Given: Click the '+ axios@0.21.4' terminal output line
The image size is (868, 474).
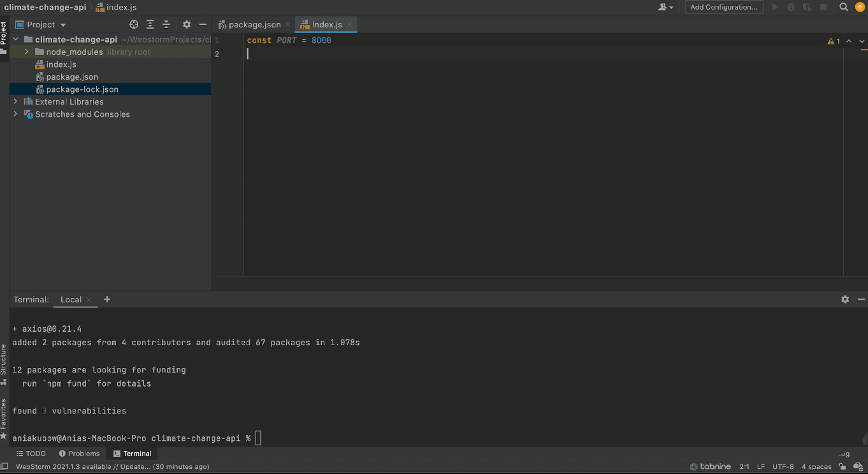Looking at the screenshot, I should coord(47,329).
